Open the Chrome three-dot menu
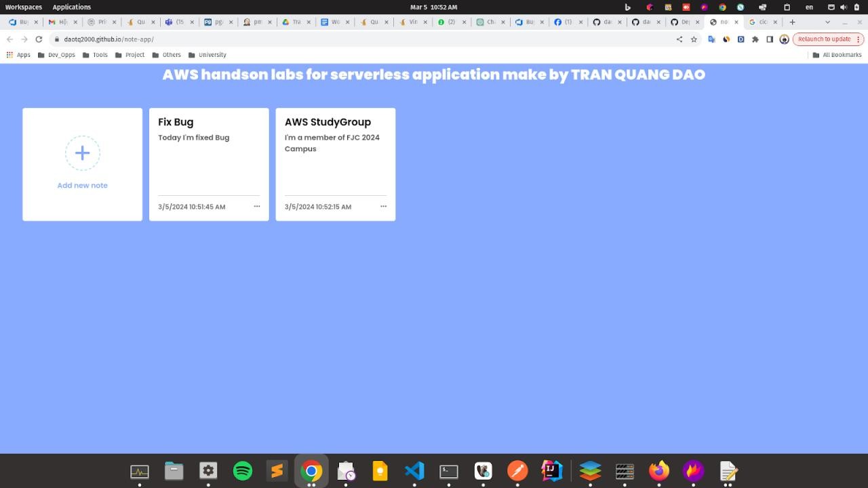The image size is (868, 488). 859,39
